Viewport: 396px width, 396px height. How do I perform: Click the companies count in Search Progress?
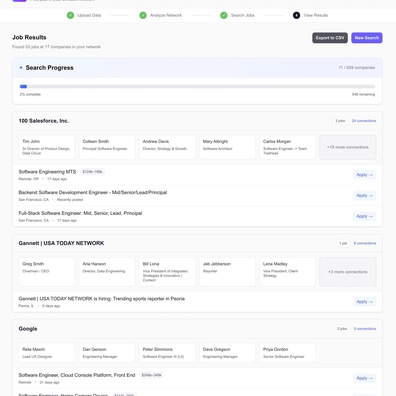pyautogui.click(x=357, y=68)
